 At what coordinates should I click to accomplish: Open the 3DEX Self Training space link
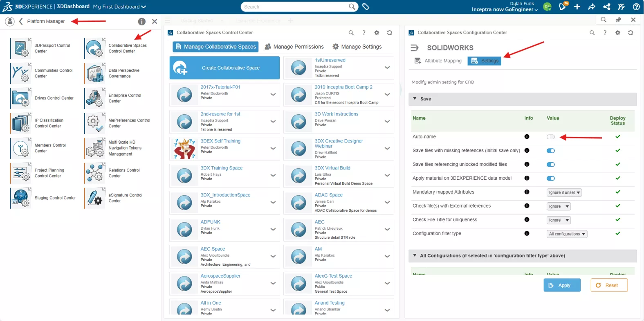(x=220, y=141)
